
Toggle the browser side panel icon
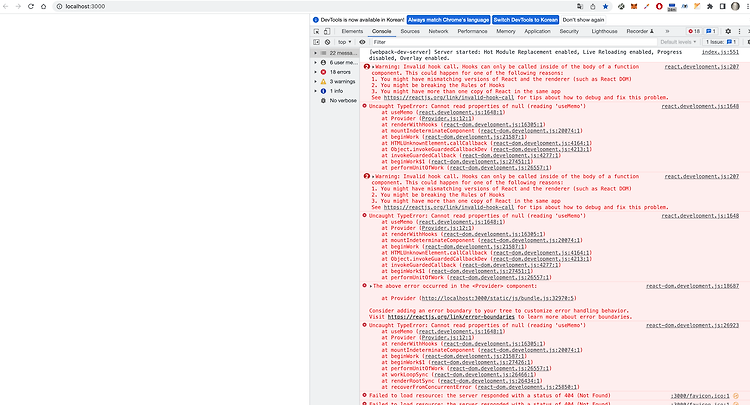pyautogui.click(x=722, y=6)
